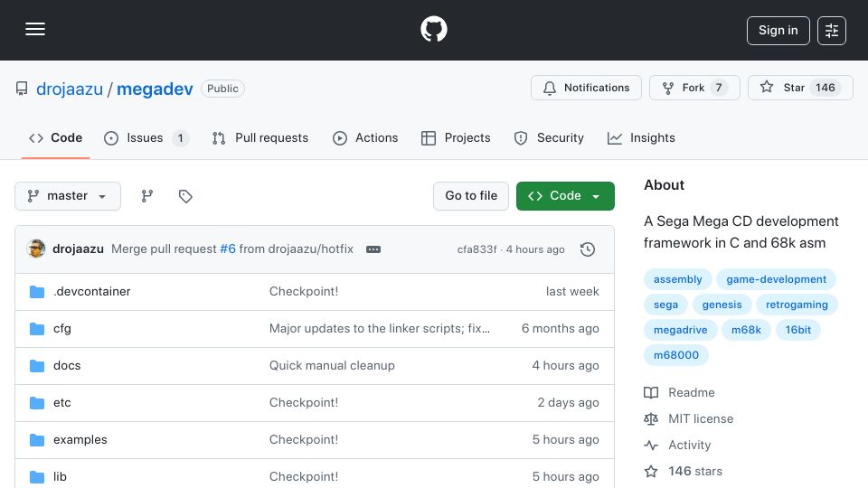868x488 pixels.
Task: Open appearance settings sliders icon button
Action: [x=832, y=31]
